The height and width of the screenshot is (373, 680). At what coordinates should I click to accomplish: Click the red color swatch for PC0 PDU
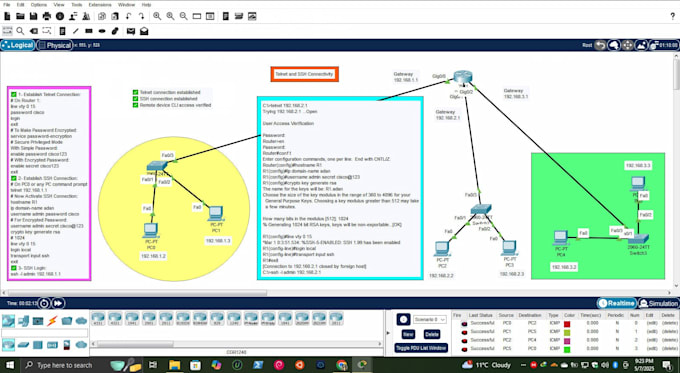coord(567,324)
